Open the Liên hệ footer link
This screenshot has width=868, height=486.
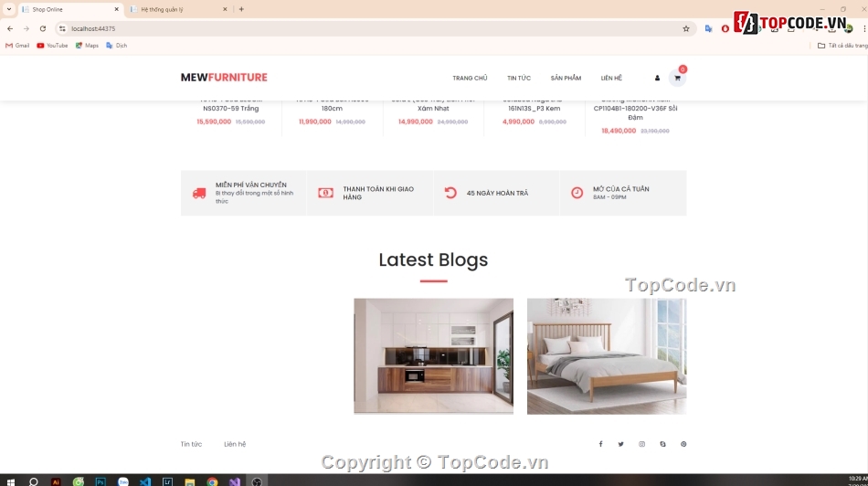pos(235,444)
